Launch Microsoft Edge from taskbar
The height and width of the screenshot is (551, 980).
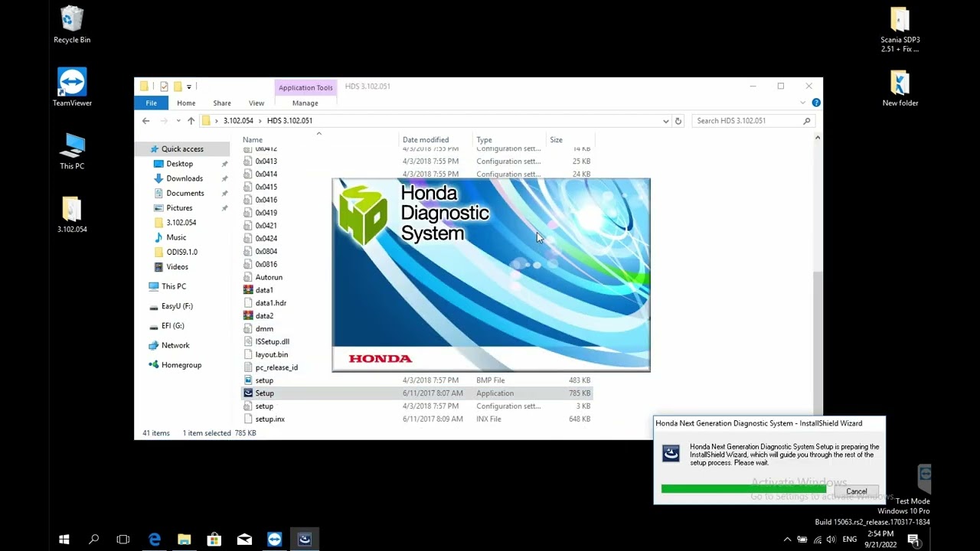click(155, 540)
